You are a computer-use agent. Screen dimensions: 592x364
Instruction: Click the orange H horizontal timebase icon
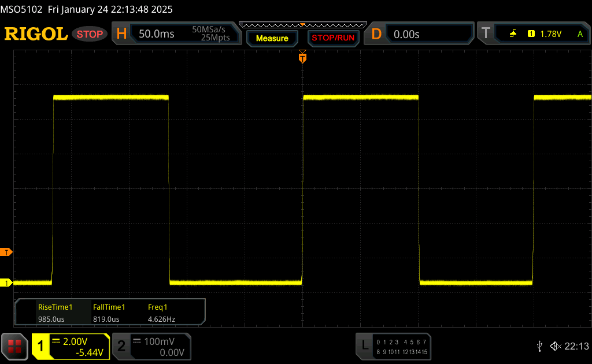(121, 34)
